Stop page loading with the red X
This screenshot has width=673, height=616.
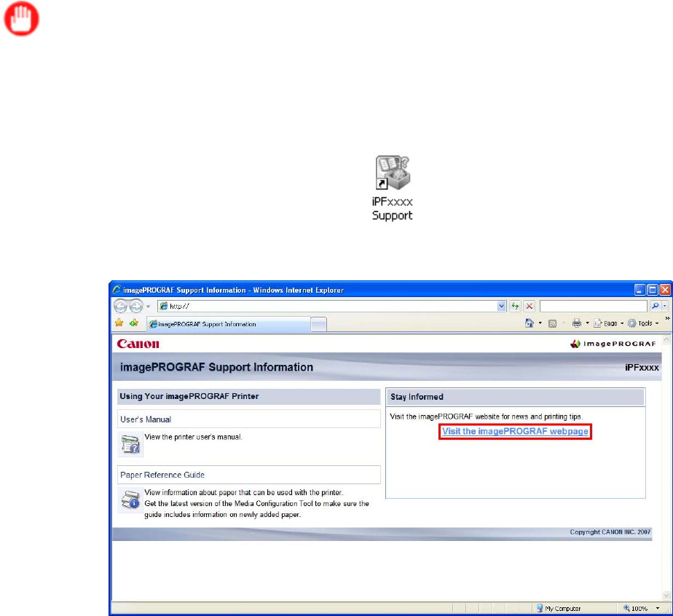coord(530,306)
